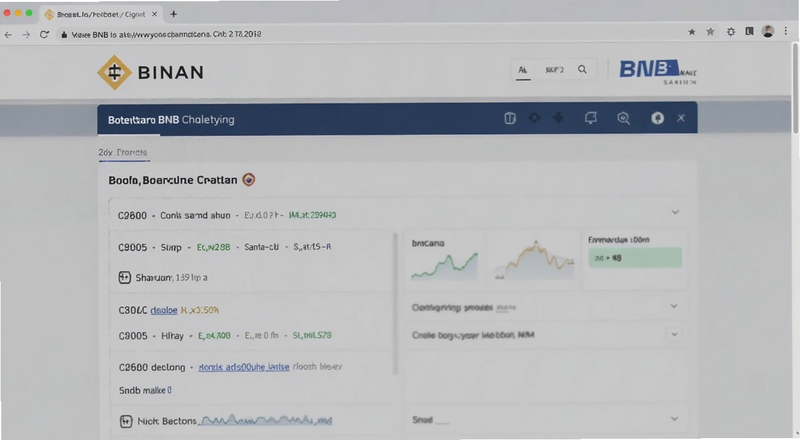Open the browser three-dot menu

click(x=786, y=32)
